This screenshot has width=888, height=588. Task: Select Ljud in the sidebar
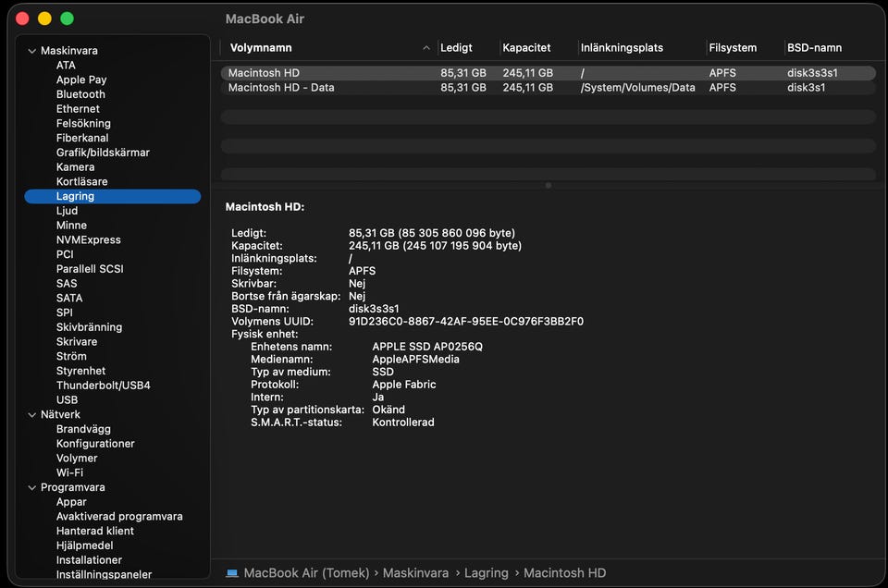[x=67, y=211]
